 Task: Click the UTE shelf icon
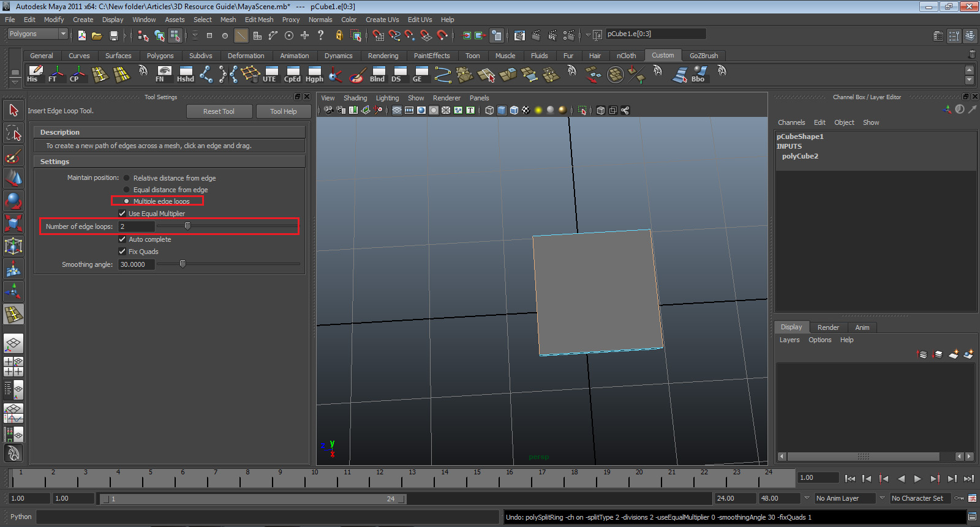(x=270, y=74)
